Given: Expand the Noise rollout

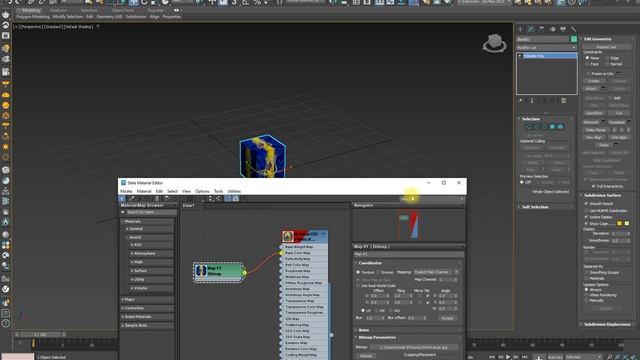Looking at the screenshot, I should [x=409, y=330].
